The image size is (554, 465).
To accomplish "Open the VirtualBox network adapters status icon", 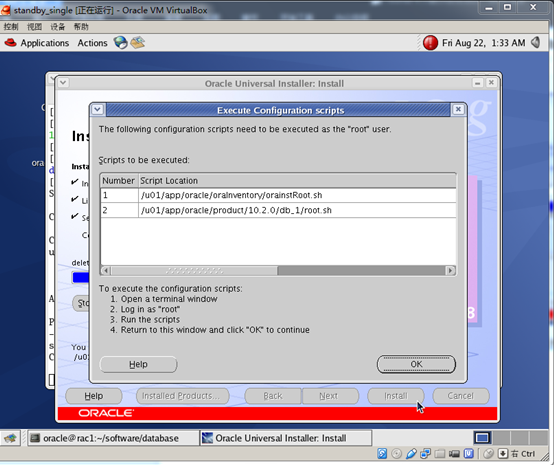I will [425, 454].
